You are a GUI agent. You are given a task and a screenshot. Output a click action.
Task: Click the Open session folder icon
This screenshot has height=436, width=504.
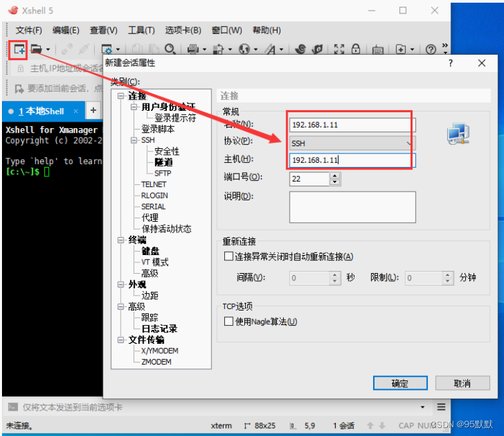[x=36, y=49]
